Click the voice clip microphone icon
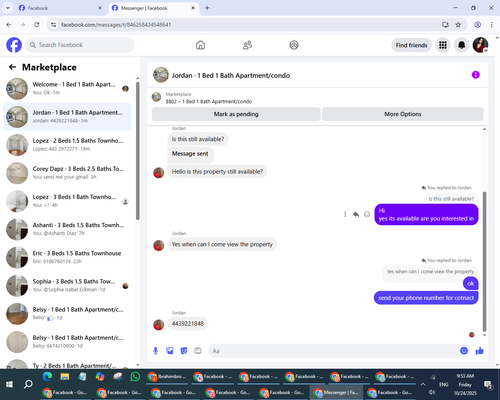 tap(155, 351)
